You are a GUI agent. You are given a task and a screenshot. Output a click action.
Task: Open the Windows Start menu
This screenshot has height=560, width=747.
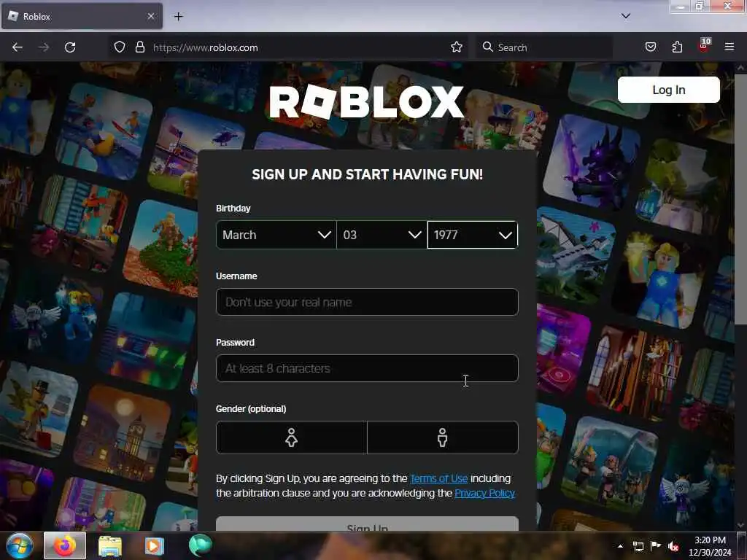click(x=20, y=545)
